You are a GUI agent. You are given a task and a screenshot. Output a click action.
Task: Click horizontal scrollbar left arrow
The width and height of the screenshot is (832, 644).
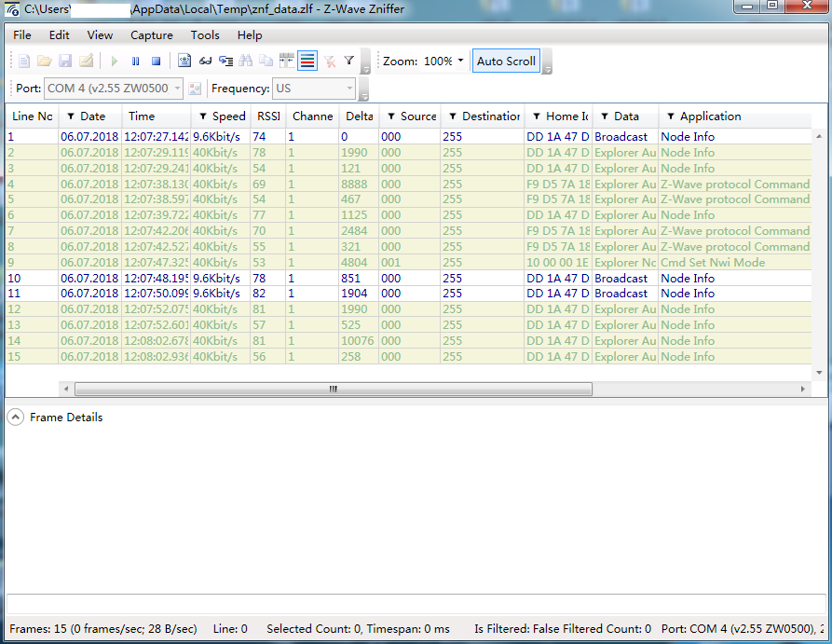66,390
